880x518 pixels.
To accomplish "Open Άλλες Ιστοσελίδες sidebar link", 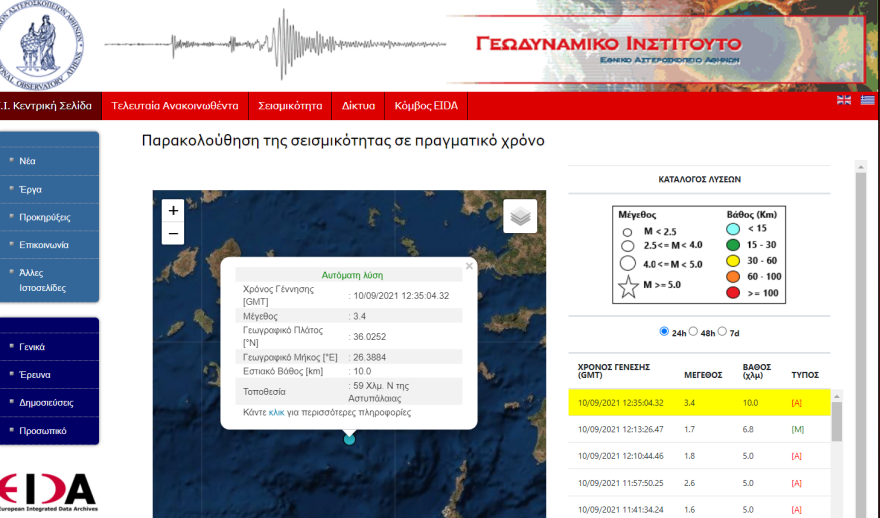I will click(42, 280).
